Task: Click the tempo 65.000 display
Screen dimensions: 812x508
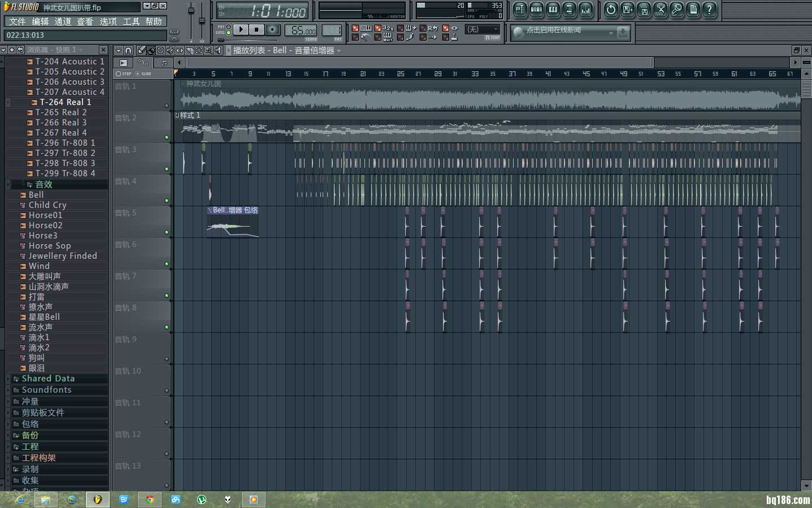Action: (x=301, y=30)
